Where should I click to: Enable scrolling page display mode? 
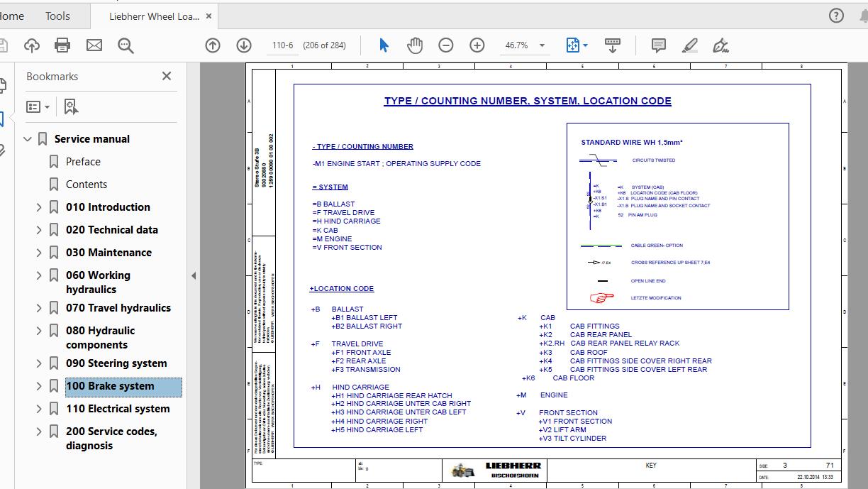coord(612,45)
